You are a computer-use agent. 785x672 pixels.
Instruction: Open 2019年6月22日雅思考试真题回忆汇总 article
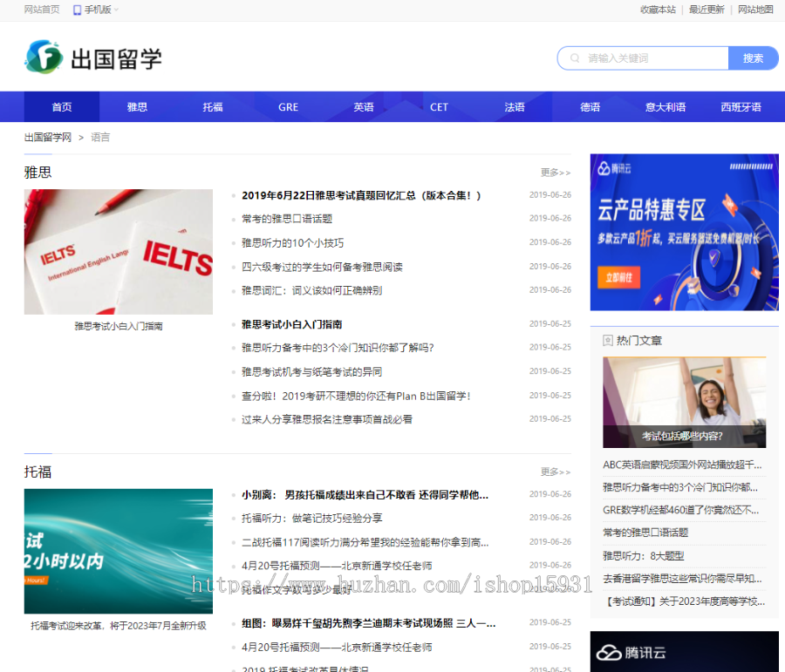point(361,195)
